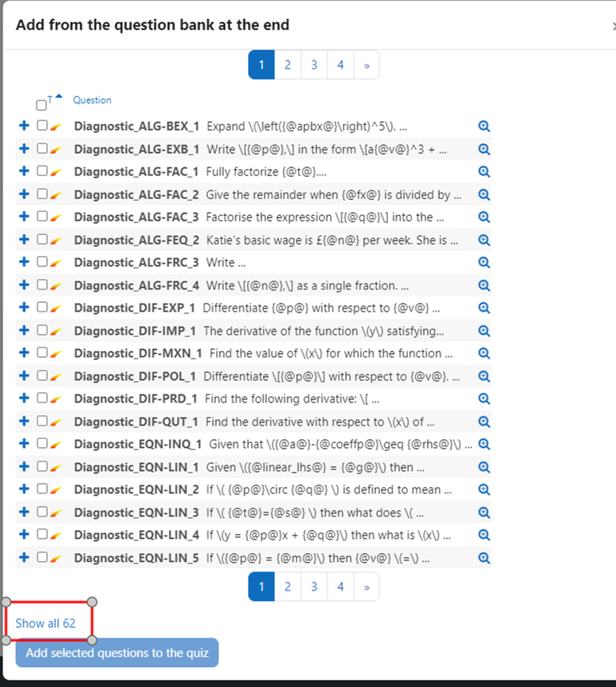Click magnifier icon for Diagnostic_DIF-PRD_1
The image size is (616, 687).
[484, 398]
